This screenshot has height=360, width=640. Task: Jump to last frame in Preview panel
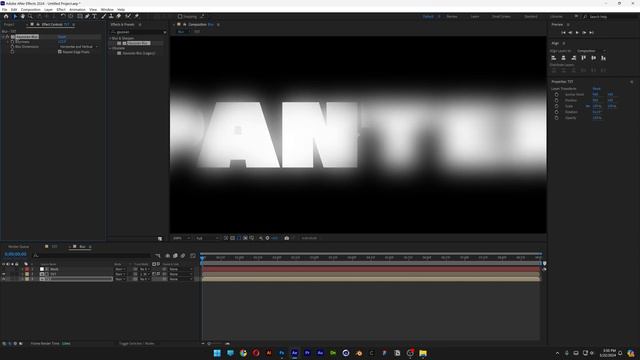(591, 32)
